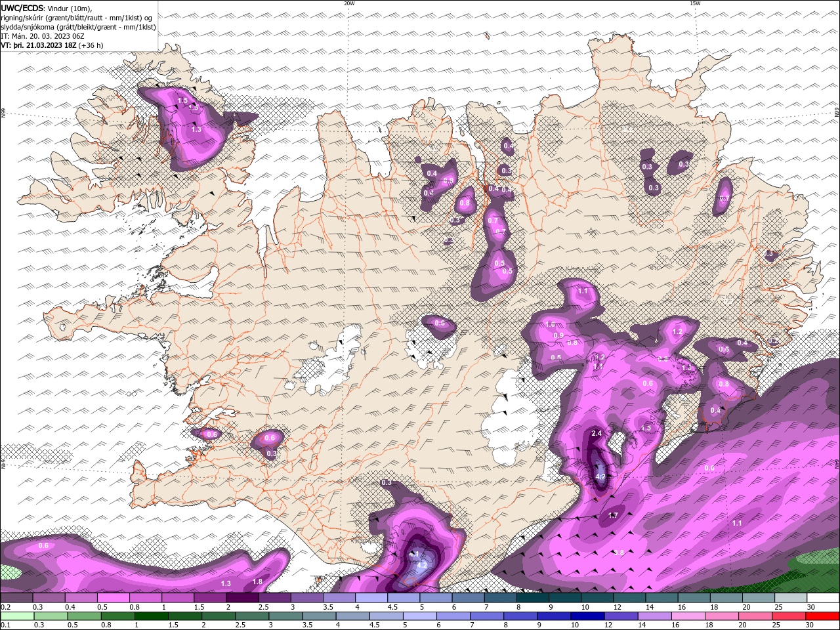Select the 14 light purple swatch in rain scale
Screen dimensions: 840x630
point(655,616)
